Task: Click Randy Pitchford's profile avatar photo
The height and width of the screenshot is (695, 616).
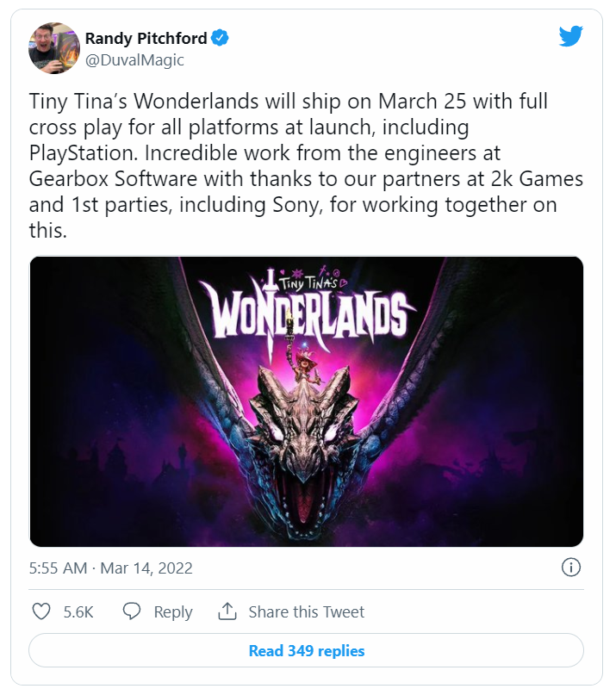Action: click(54, 48)
